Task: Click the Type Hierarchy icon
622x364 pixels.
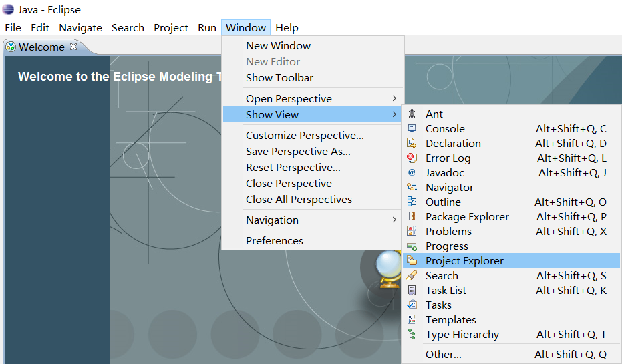Action: point(412,334)
